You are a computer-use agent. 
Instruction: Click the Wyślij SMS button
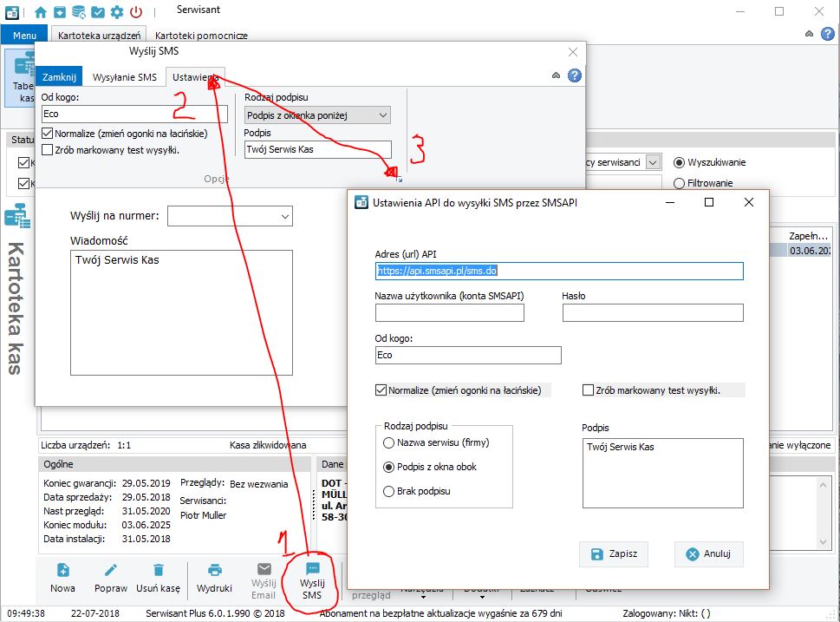click(x=312, y=578)
